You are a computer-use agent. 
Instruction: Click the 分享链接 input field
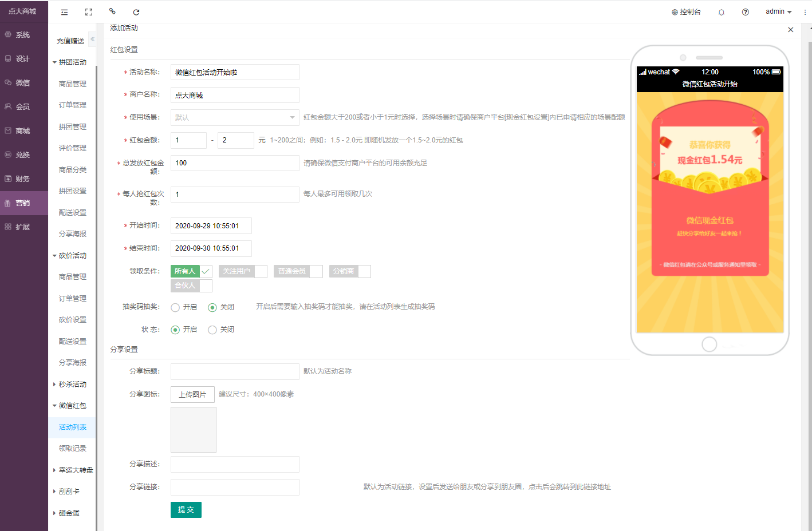tap(235, 487)
